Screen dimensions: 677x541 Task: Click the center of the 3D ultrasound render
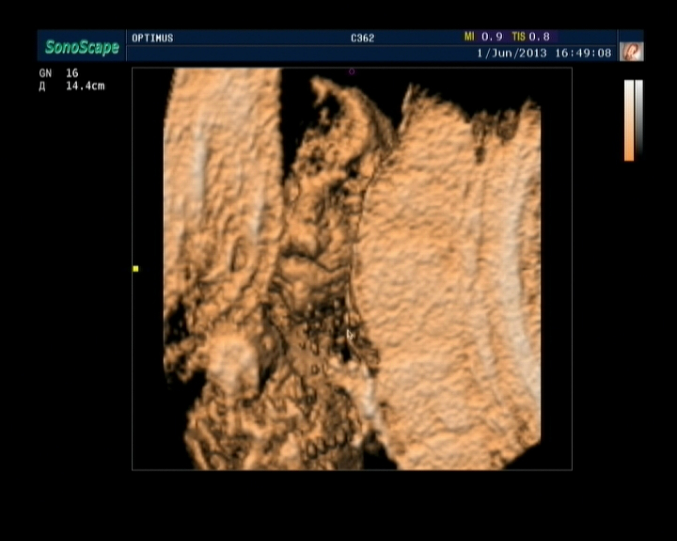pos(352,269)
